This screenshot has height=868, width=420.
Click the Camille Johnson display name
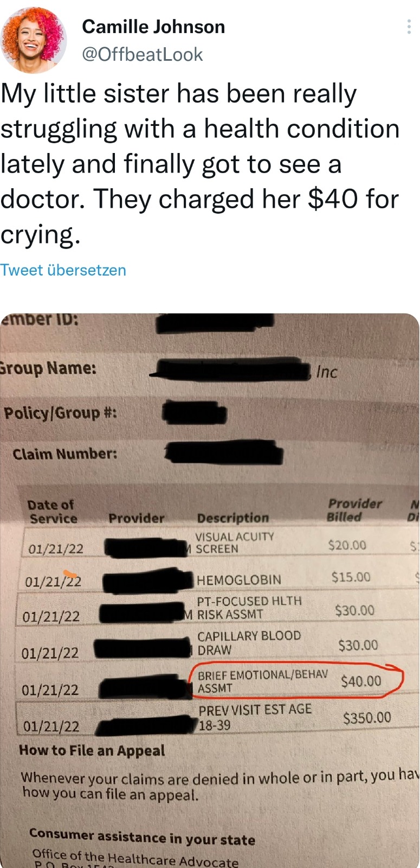coord(153,27)
